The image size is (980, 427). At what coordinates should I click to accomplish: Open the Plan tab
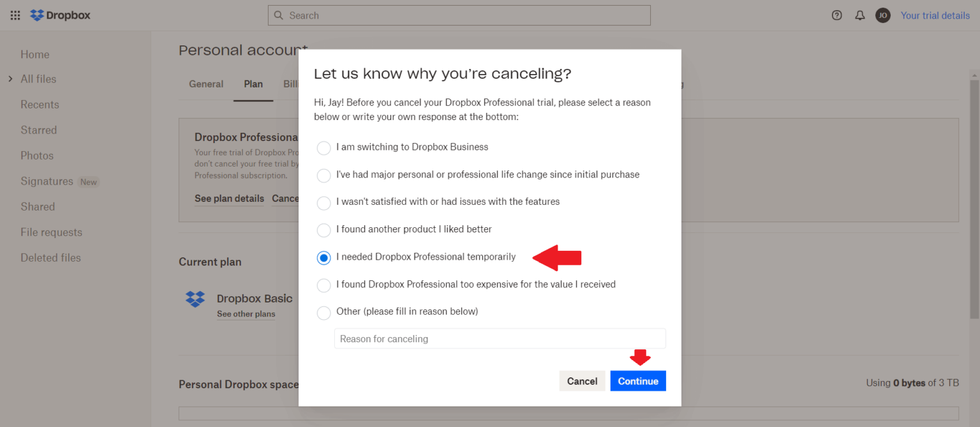coord(253,84)
